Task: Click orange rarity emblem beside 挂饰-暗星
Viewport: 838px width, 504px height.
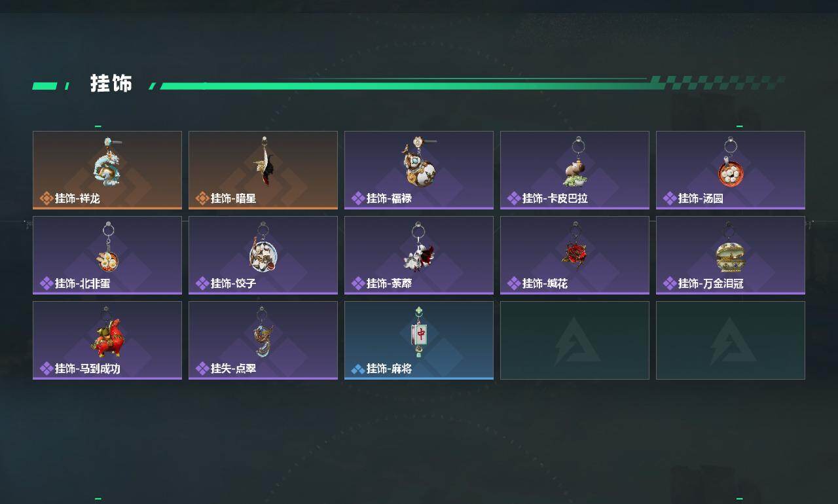Action: tap(202, 198)
